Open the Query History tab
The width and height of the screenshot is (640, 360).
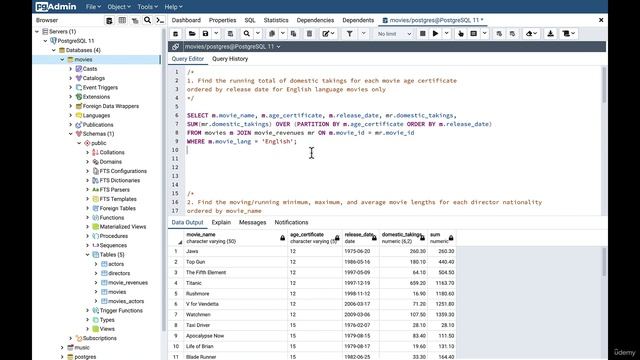coord(230,59)
